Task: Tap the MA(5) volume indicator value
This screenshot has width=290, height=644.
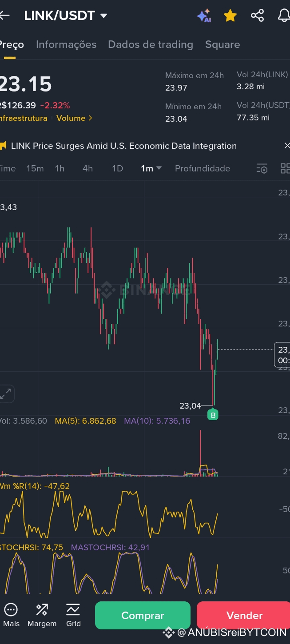Action: pyautogui.click(x=85, y=421)
